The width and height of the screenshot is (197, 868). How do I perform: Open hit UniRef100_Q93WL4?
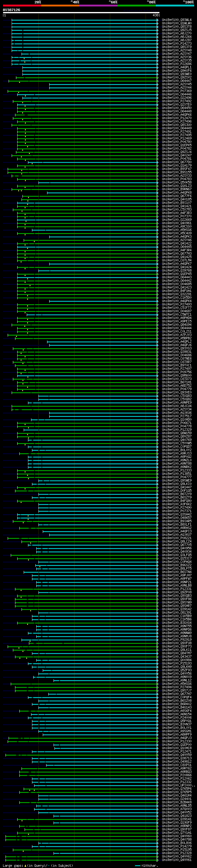(177, 20)
